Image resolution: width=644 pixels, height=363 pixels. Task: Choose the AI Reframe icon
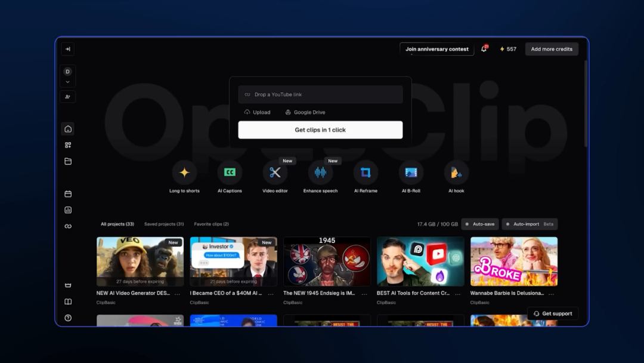pyautogui.click(x=366, y=173)
